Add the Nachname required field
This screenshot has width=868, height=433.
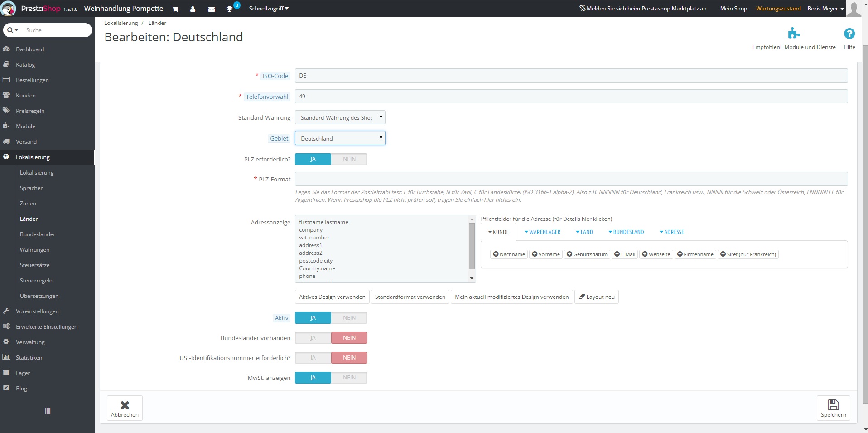(x=509, y=254)
